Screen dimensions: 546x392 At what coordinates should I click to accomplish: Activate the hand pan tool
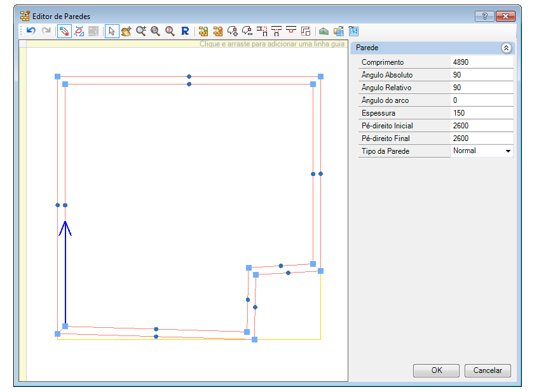tap(126, 31)
